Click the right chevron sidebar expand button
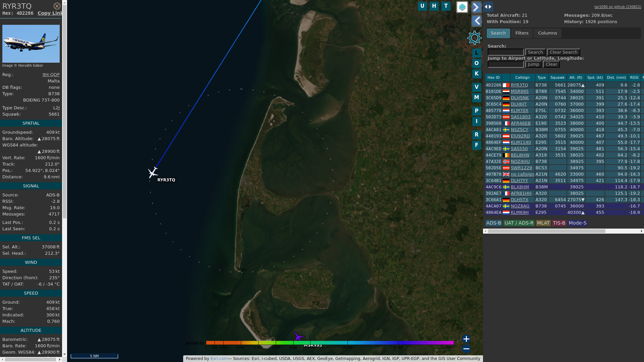Screen dimensions: 644x362 [x=477, y=7]
